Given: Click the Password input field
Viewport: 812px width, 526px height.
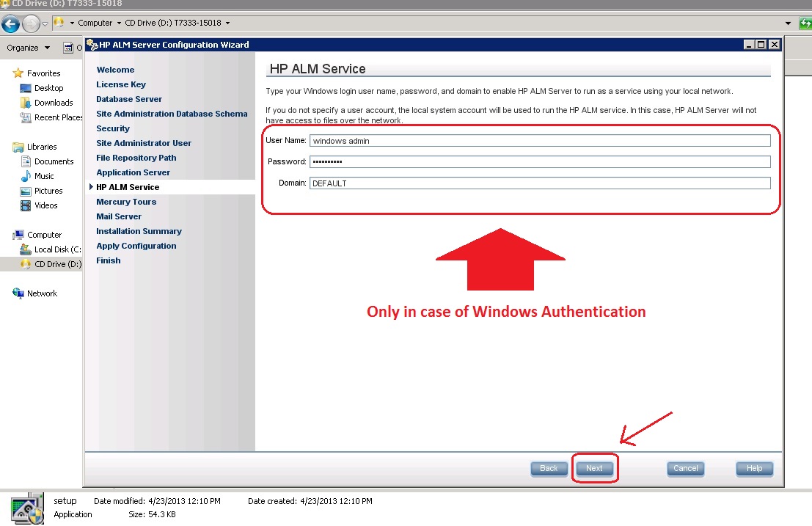Looking at the screenshot, I should coord(540,161).
